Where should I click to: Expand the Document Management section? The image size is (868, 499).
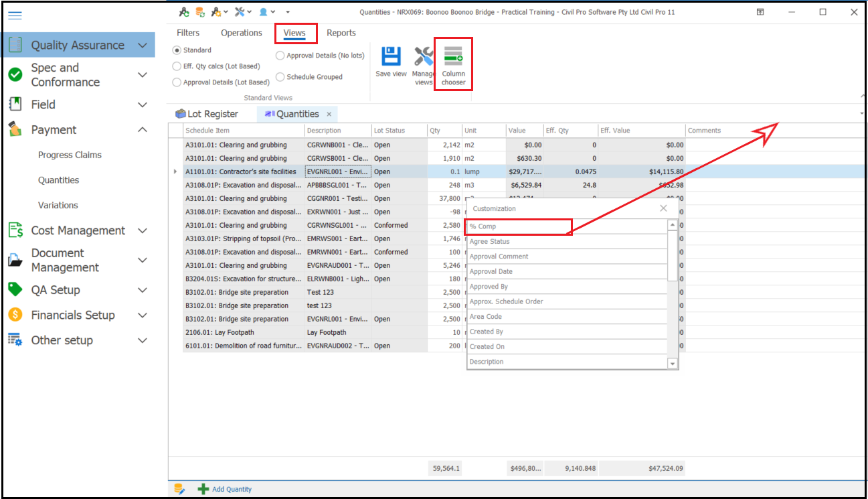[x=142, y=260]
